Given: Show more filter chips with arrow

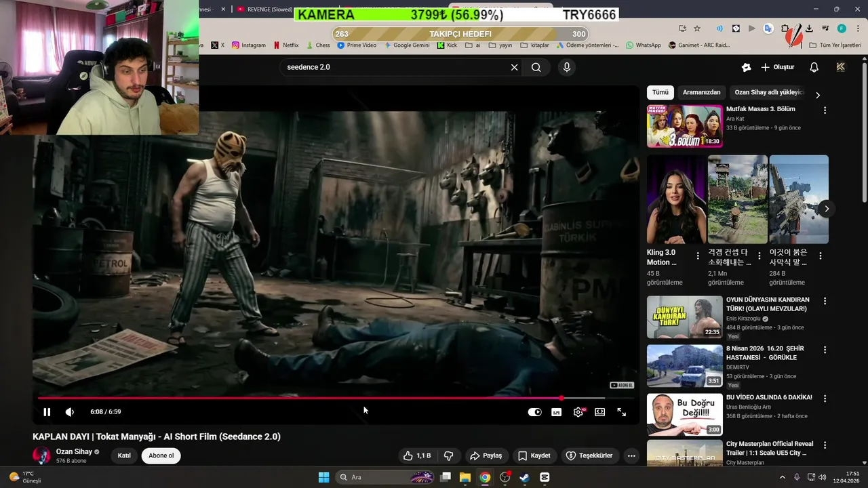Looking at the screenshot, I should coord(818,95).
